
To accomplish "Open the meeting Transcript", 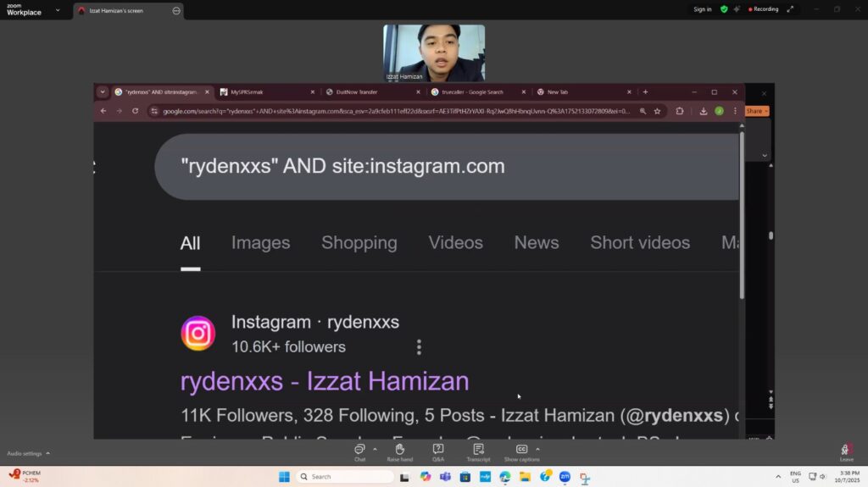I will coord(478,451).
